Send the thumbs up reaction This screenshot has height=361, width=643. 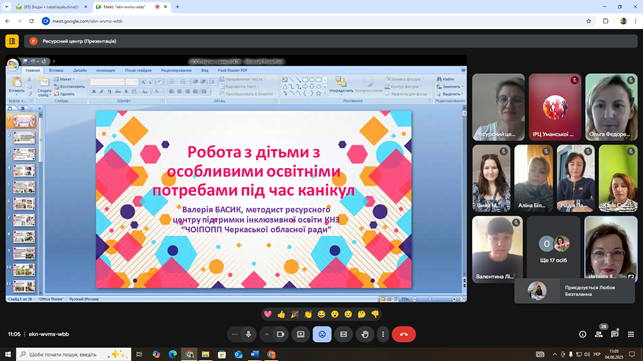(281, 314)
